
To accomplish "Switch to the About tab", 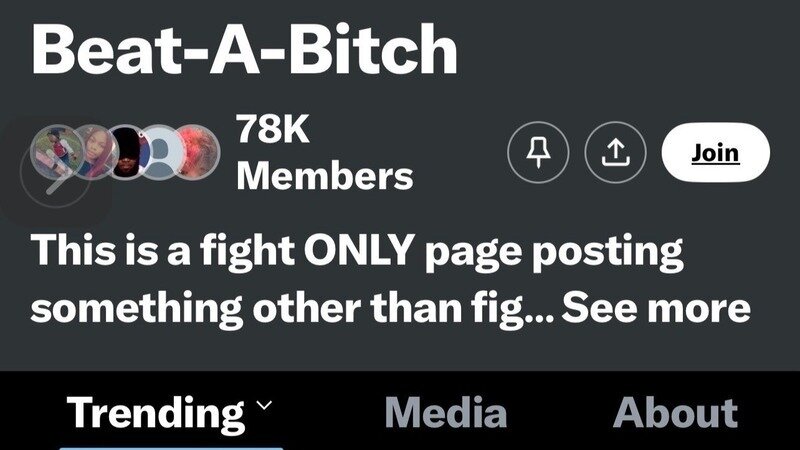I will click(x=675, y=412).
